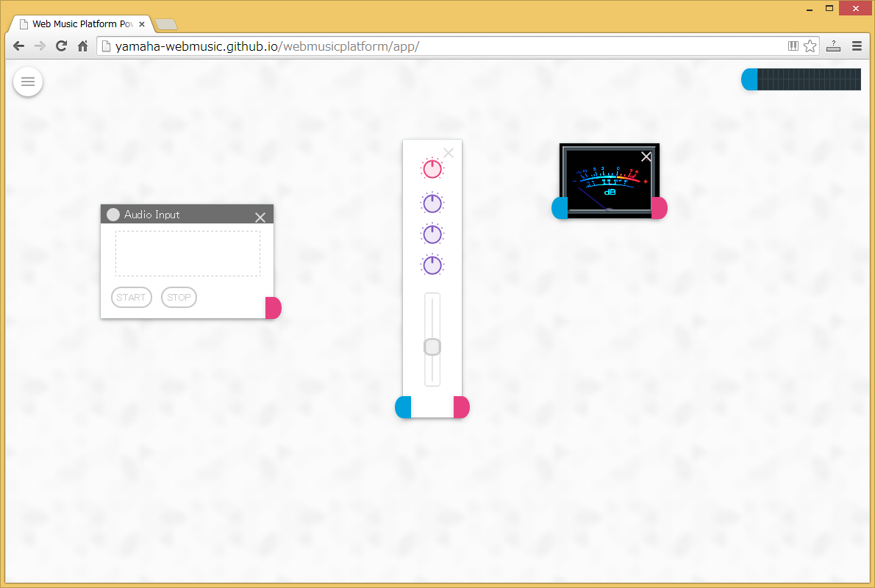Click the piano keyboard icon in address bar
This screenshot has height=588, width=875.
click(793, 46)
